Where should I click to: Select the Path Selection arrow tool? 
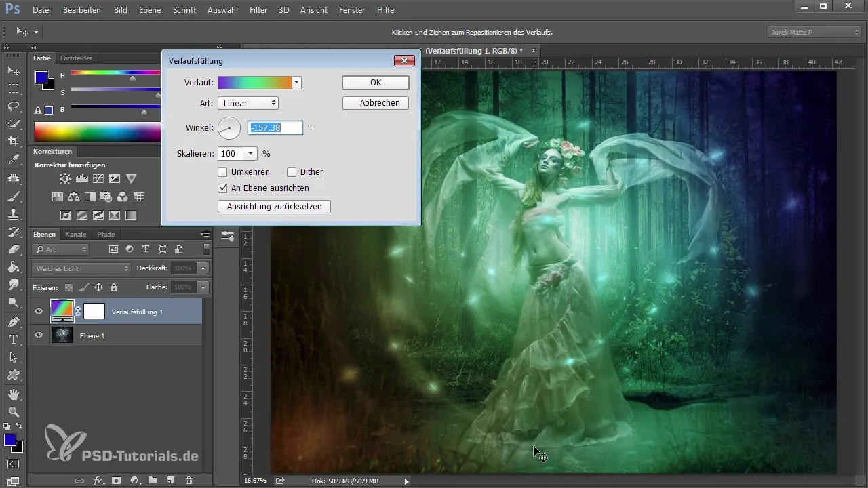13,357
